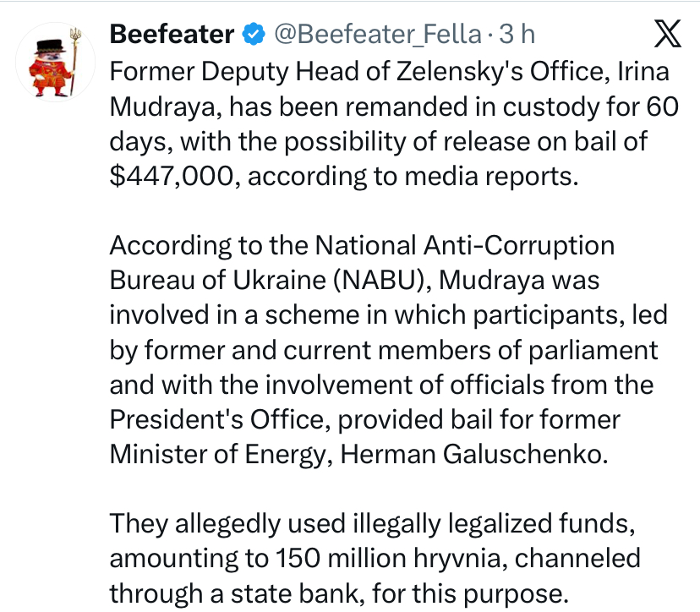Image resolution: width=700 pixels, height=612 pixels.
Task: Click the name "Herman Galuschenko"
Action: [x=473, y=455]
